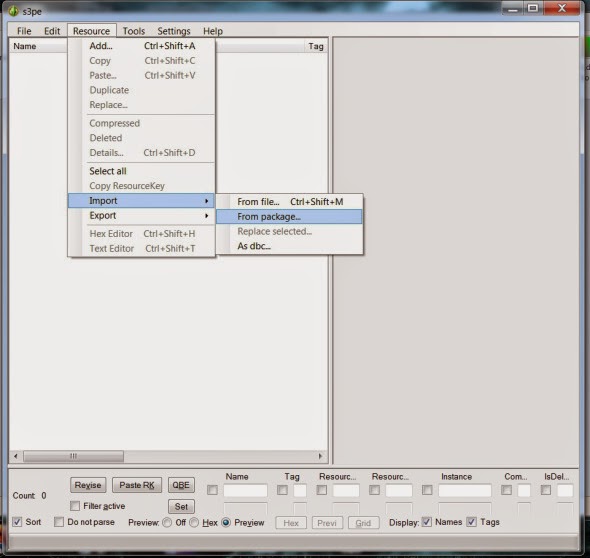The height and width of the screenshot is (558, 590).
Task: Select Preview Off radio button
Action: [167, 523]
